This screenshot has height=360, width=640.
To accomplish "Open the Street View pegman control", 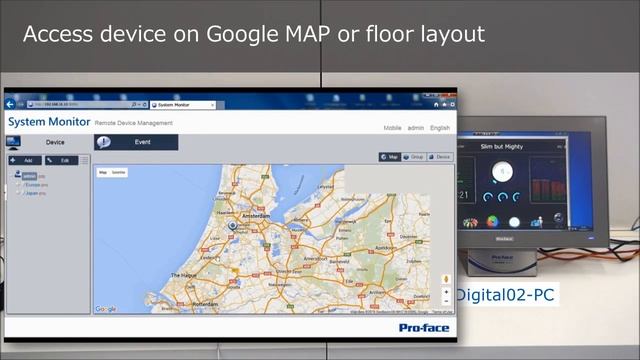I will point(446,280).
